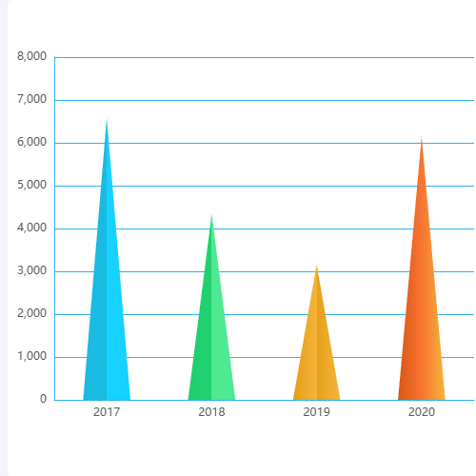476x476 pixels.
Task: Click the 5,000 y-axis label
Action: (x=31, y=185)
